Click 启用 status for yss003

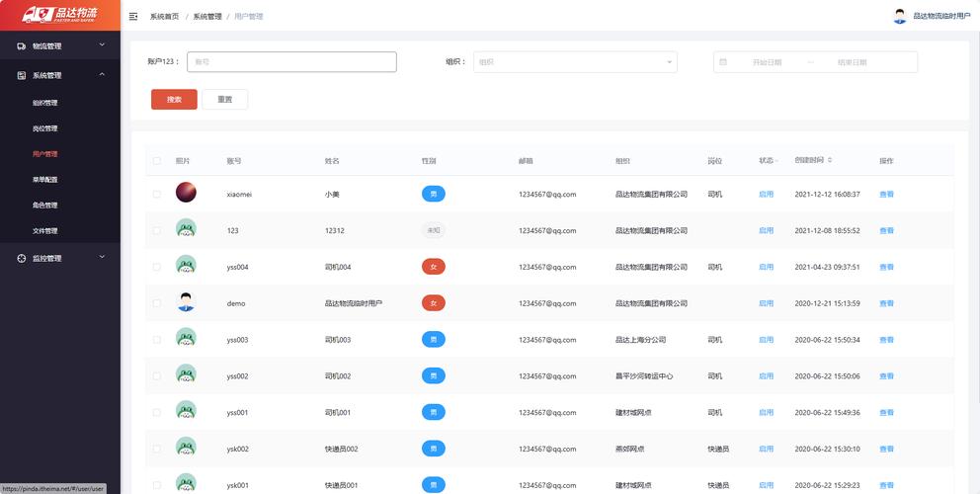[766, 340]
